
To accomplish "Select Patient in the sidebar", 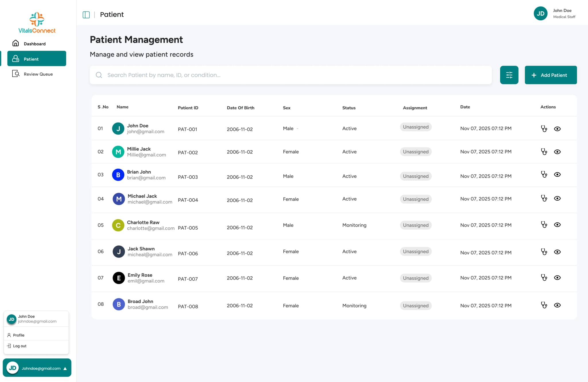I will tap(37, 59).
